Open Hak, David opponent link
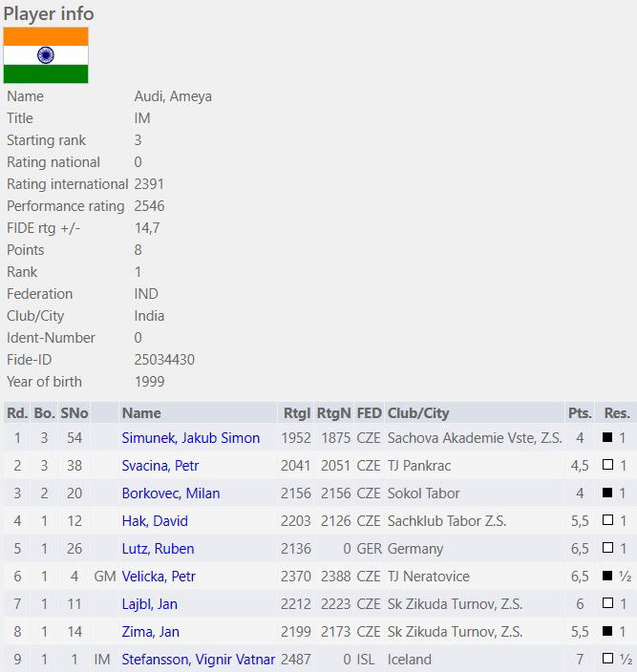Viewport: 637px width, 672px height. pyautogui.click(x=155, y=521)
